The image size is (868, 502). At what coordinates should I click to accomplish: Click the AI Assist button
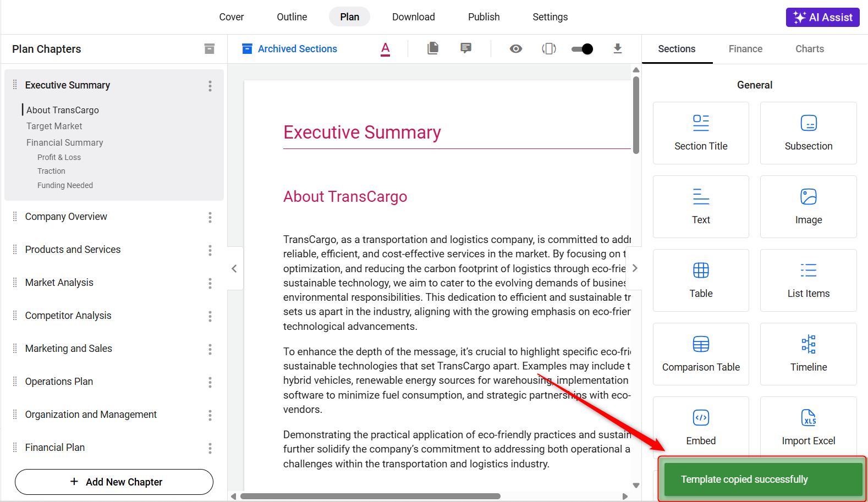[x=822, y=17]
